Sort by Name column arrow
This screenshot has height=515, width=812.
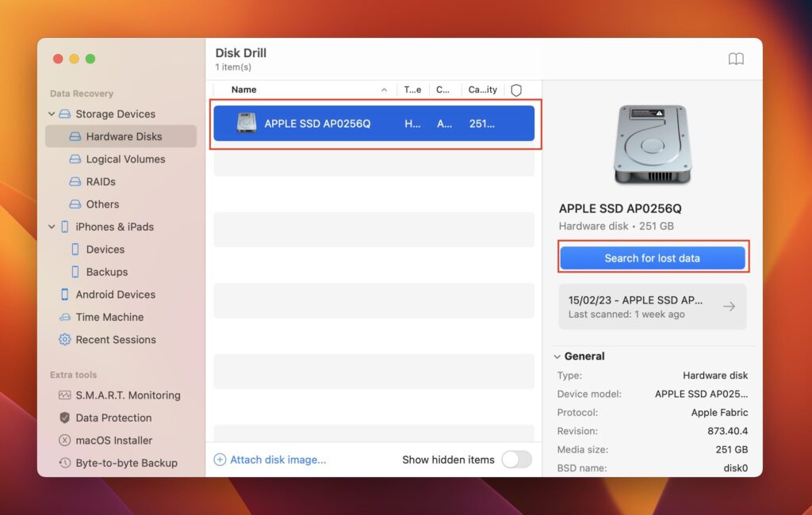click(385, 90)
